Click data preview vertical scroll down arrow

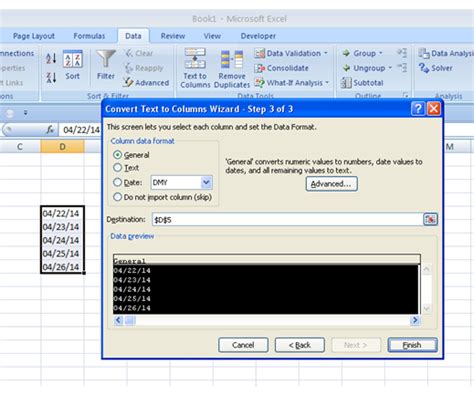426,309
